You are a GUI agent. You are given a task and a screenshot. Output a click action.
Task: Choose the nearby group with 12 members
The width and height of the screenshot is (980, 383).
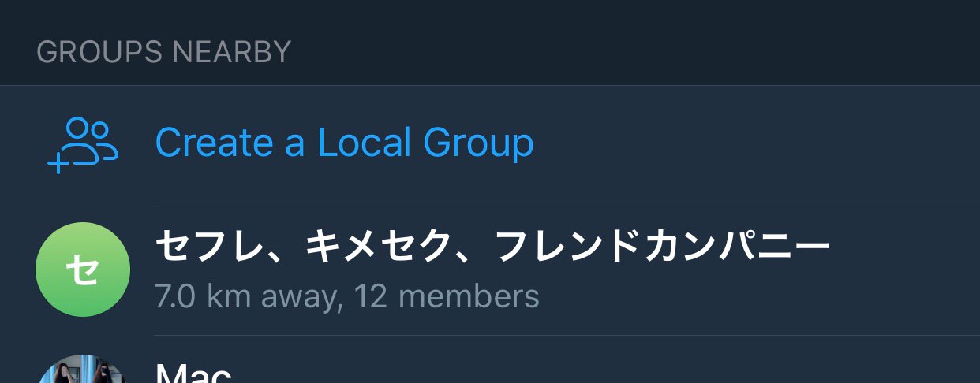[490, 270]
